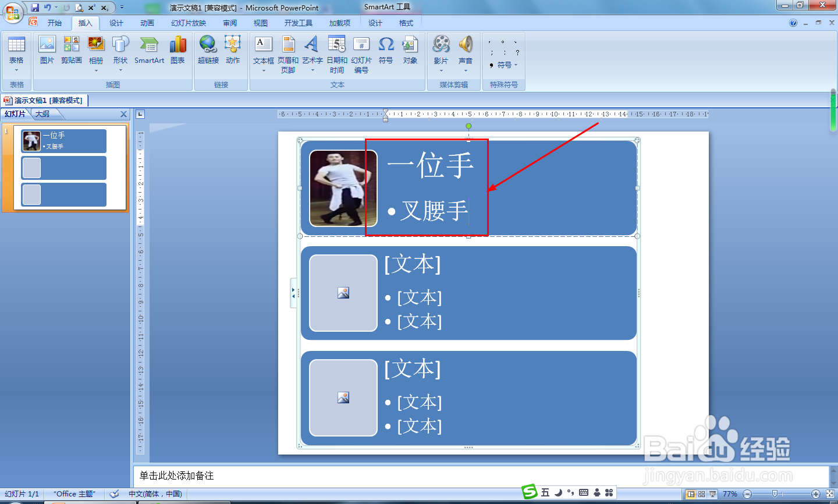Screen dimensions: 838x504
Task: Switch to the 大纲 outline pane tab
Action: click(x=42, y=114)
